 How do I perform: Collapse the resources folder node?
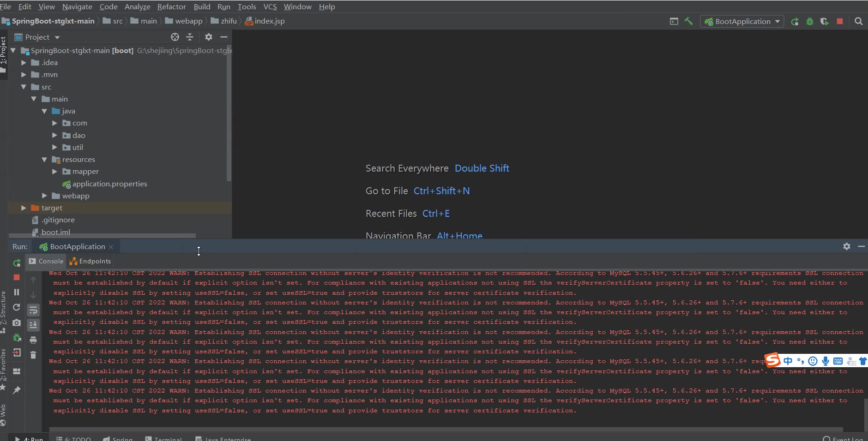(44, 160)
